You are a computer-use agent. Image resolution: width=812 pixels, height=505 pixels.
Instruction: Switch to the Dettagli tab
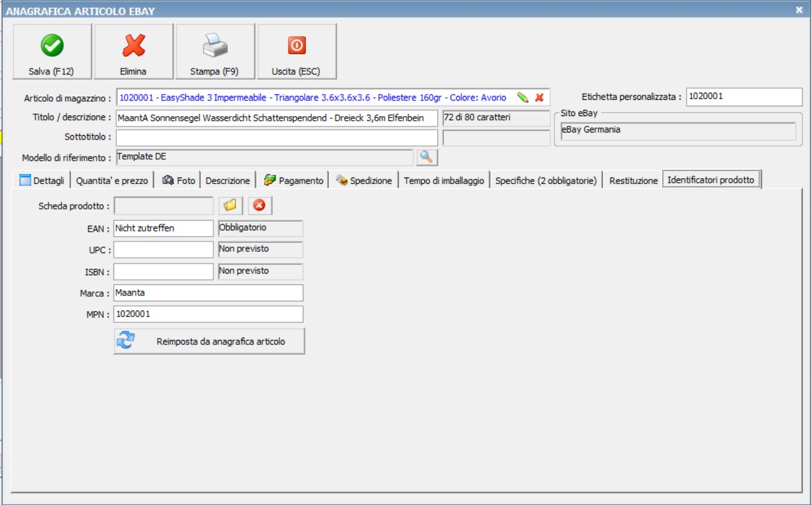[x=42, y=181]
